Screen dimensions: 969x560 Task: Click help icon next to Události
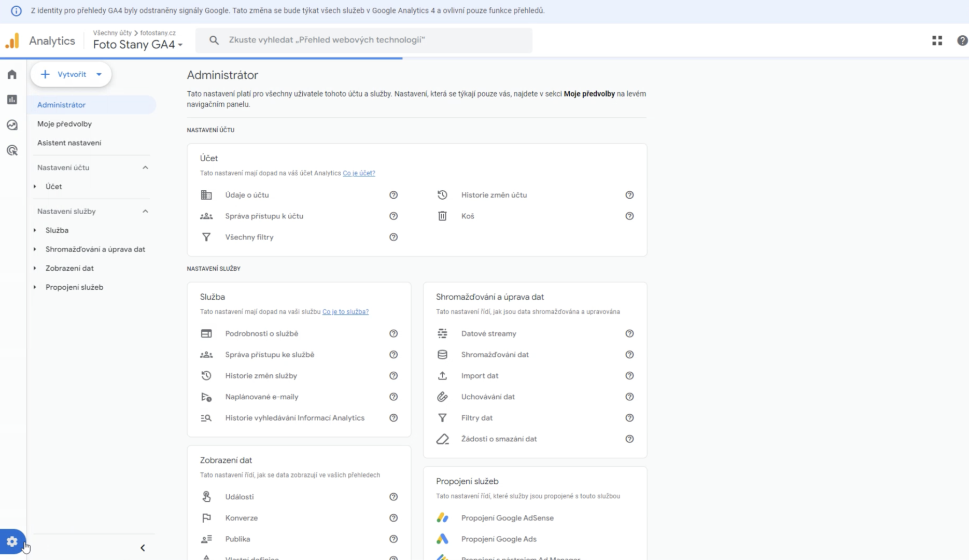394,497
